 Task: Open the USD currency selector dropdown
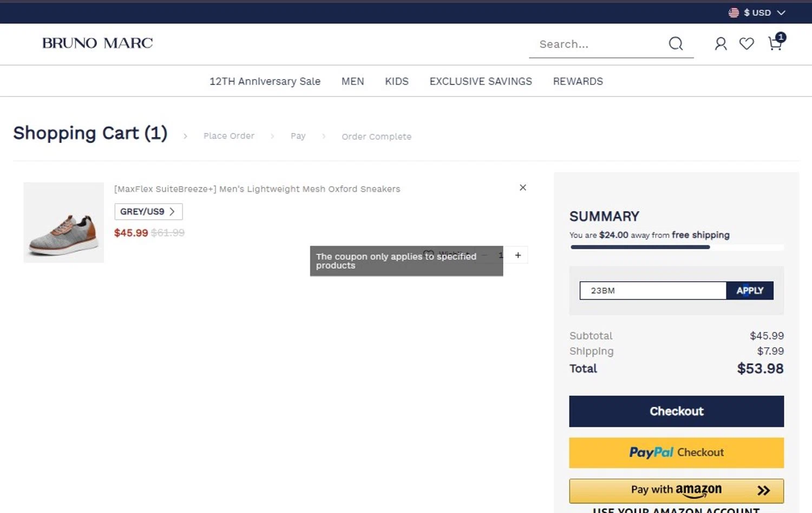click(x=757, y=12)
